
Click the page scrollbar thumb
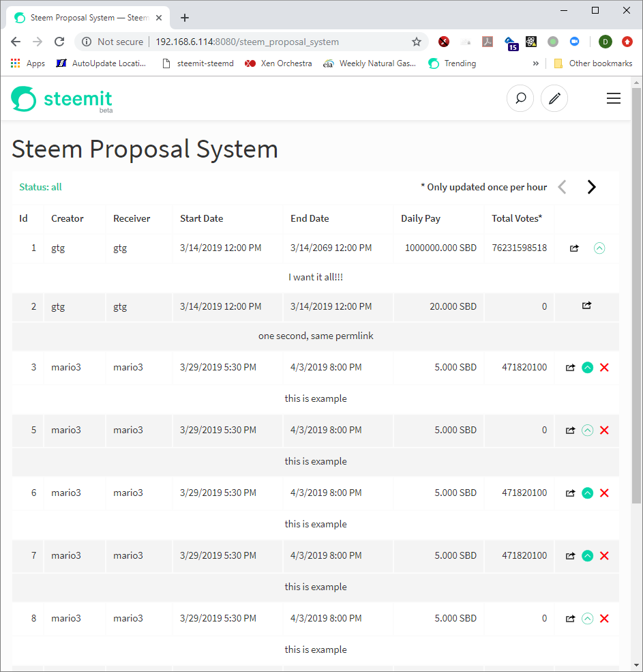point(636,295)
